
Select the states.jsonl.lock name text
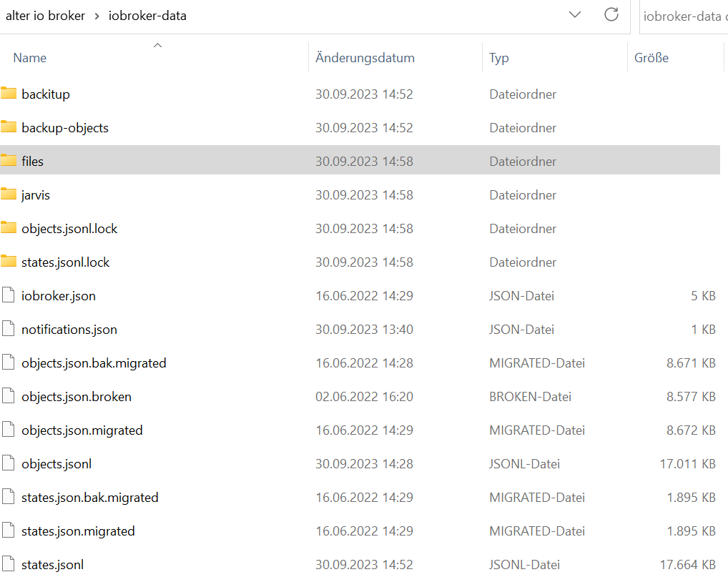[66, 262]
